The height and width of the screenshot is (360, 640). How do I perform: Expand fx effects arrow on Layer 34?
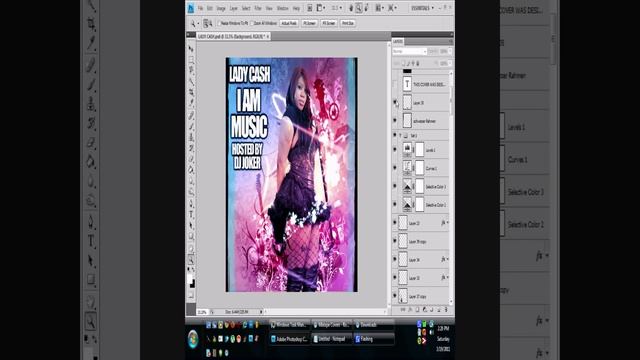coord(448,259)
